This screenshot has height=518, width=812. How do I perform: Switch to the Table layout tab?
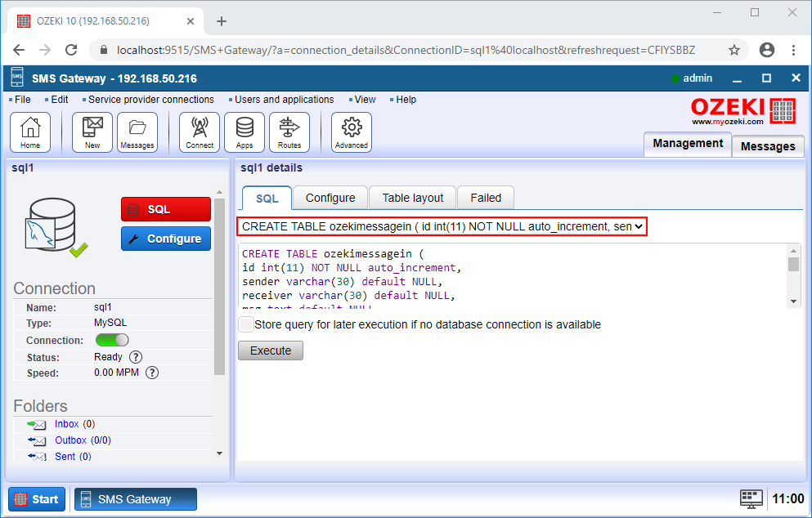pyautogui.click(x=412, y=197)
